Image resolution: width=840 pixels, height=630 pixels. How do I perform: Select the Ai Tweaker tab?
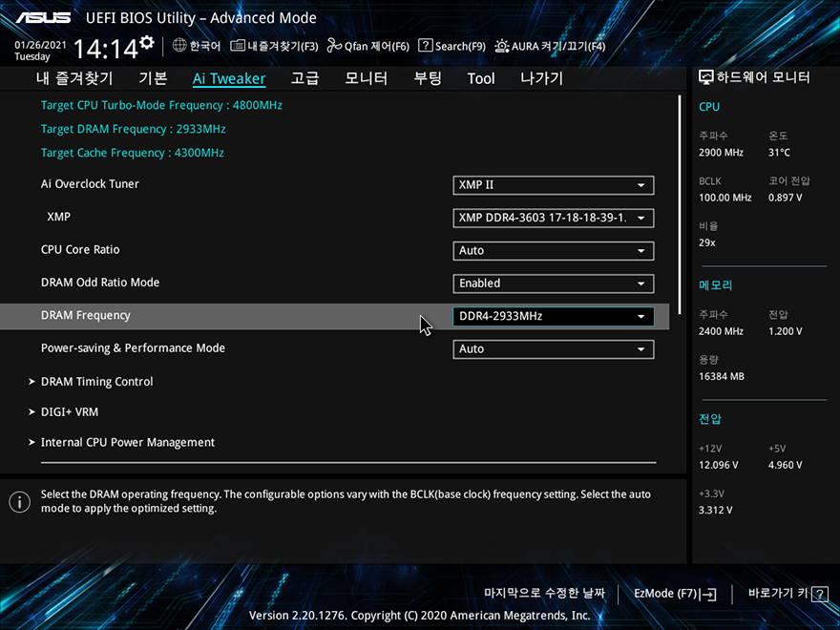point(229,78)
